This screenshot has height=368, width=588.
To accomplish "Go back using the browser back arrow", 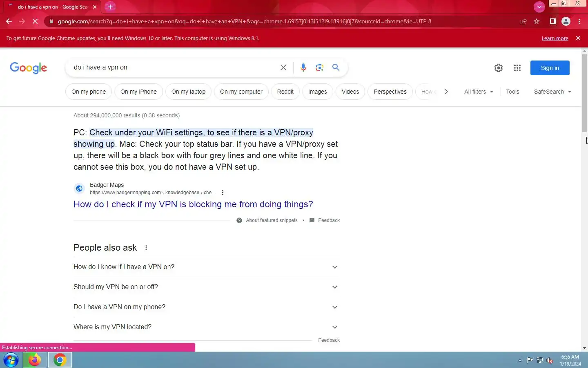I will tap(9, 21).
